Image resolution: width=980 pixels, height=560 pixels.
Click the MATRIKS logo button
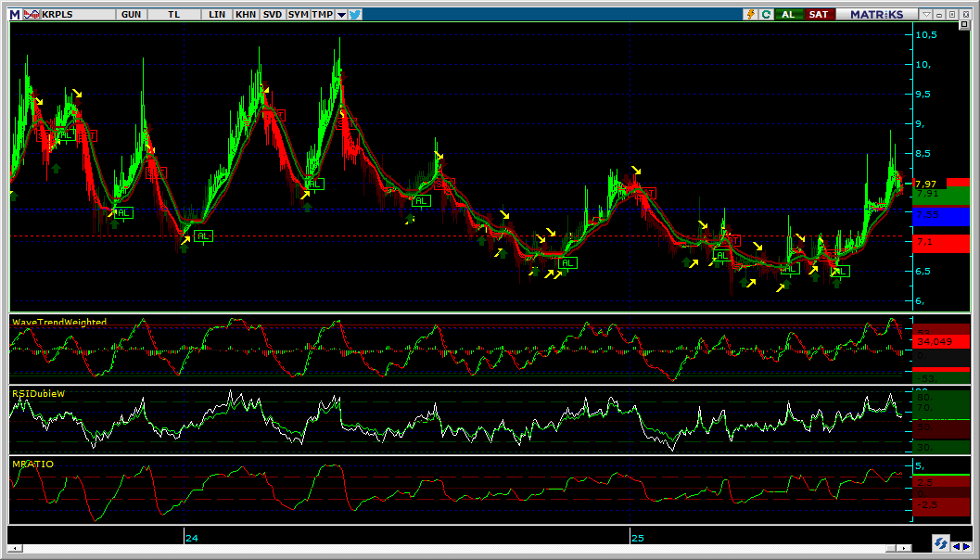pyautogui.click(x=877, y=14)
